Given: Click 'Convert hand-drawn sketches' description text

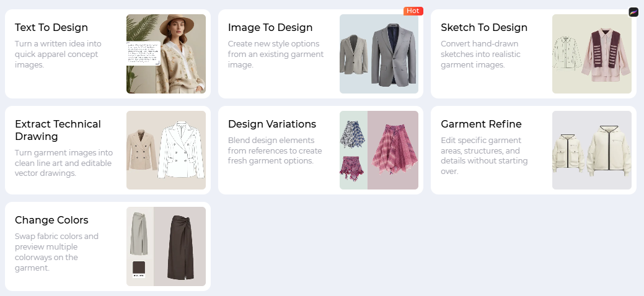Looking at the screenshot, I should click(x=480, y=54).
